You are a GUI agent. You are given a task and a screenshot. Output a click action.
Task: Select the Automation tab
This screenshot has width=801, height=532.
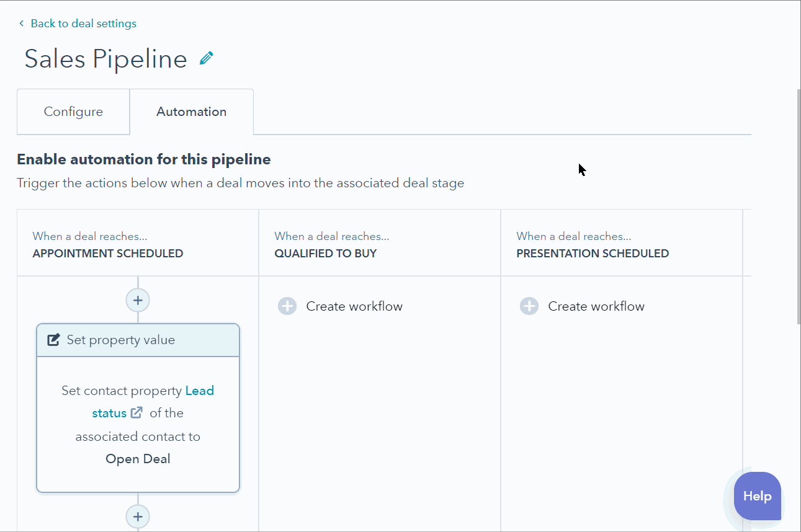(x=191, y=112)
